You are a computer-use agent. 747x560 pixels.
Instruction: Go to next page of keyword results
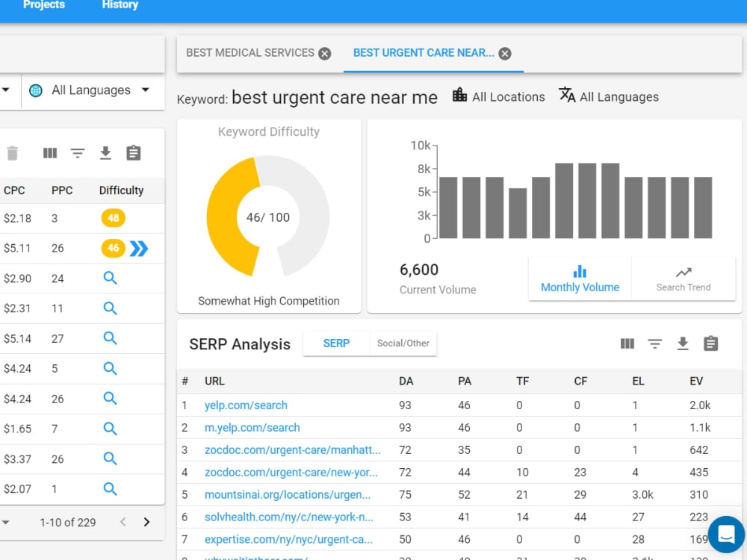coord(146,522)
